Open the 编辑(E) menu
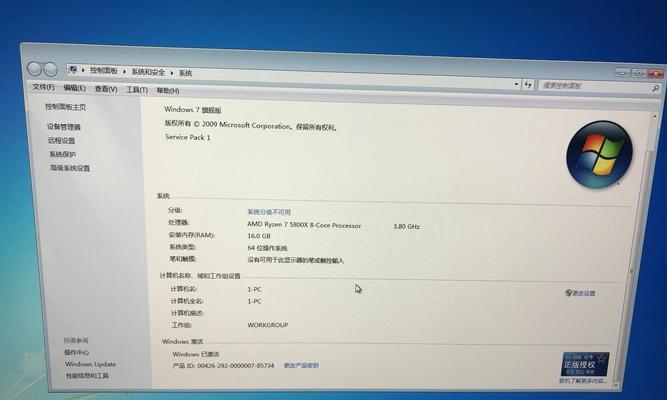The width and height of the screenshot is (667, 400). point(74,88)
